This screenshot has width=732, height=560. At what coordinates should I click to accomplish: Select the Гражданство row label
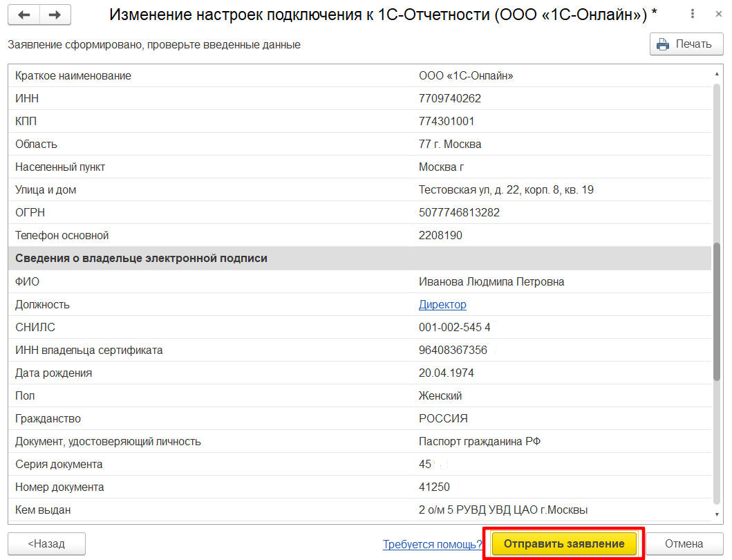pyautogui.click(x=48, y=419)
